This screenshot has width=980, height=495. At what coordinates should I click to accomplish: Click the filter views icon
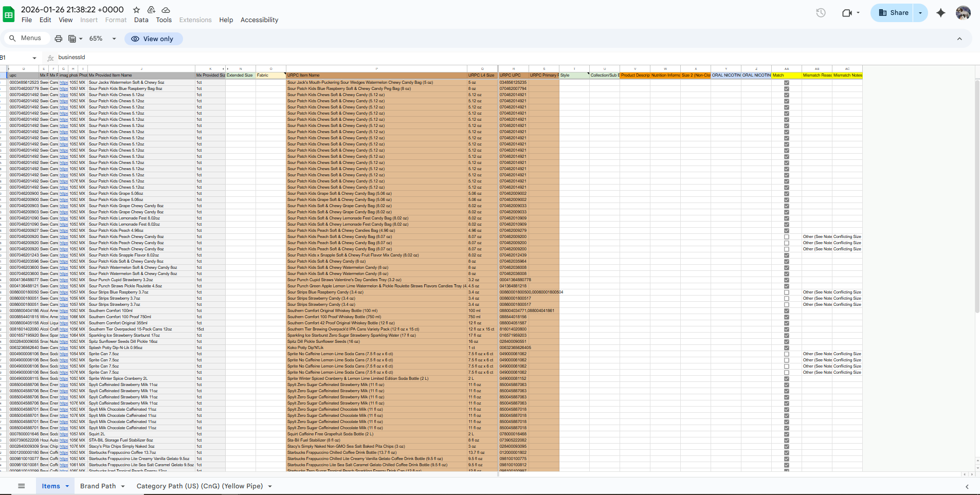pos(72,39)
